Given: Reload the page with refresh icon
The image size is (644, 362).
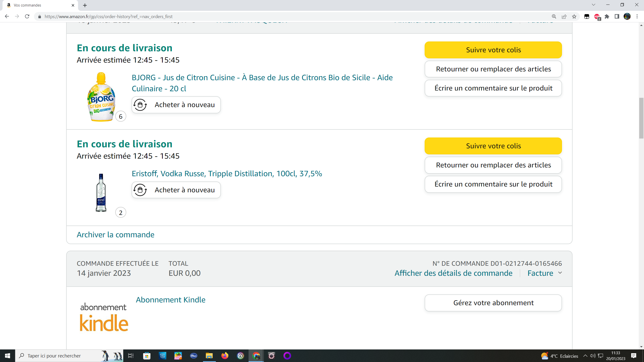Looking at the screenshot, I should pos(27,16).
